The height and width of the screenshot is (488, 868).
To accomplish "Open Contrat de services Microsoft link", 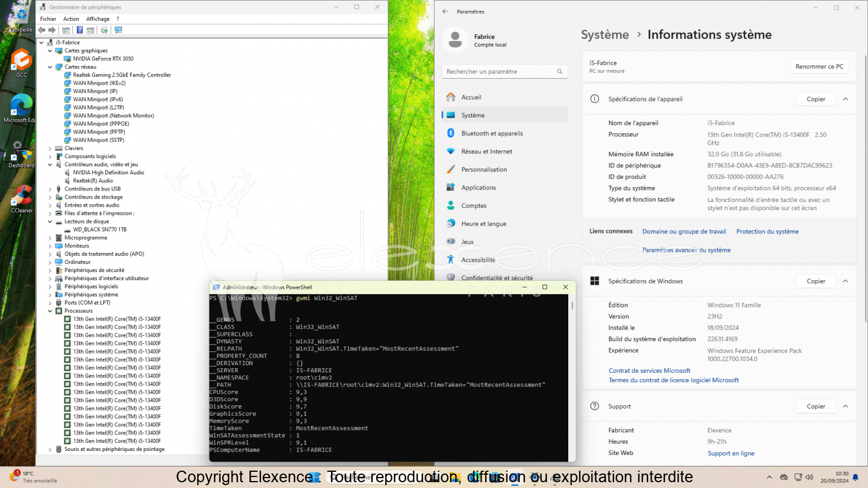I will pos(649,370).
